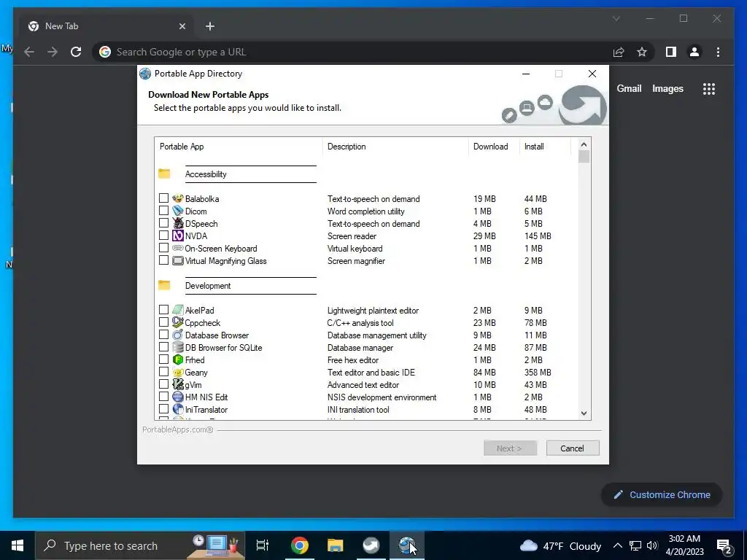
Task: Click the DB Browser for SQLite icon
Action: click(178, 347)
